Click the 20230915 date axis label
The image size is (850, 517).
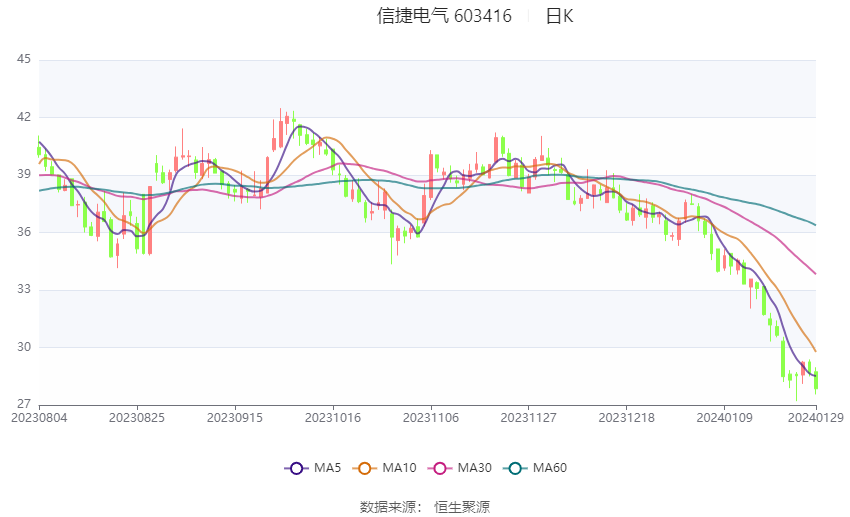(x=235, y=418)
